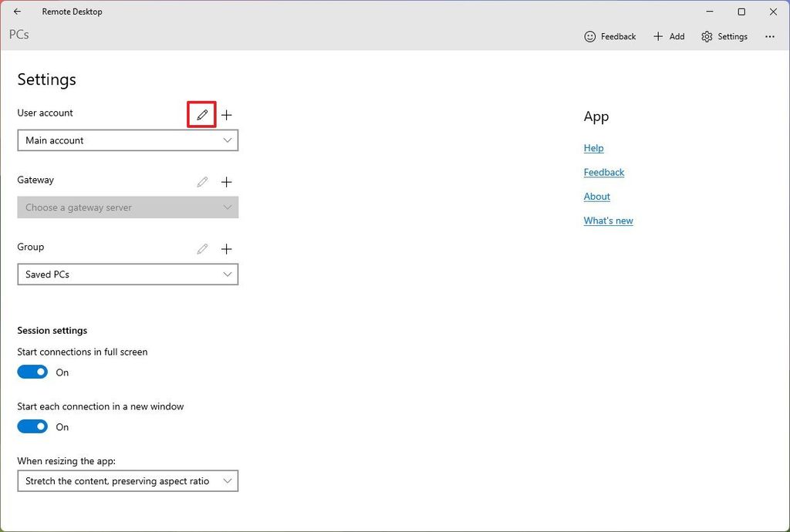Open the Main account dropdown
Screen dimensions: 790x532
coord(127,140)
